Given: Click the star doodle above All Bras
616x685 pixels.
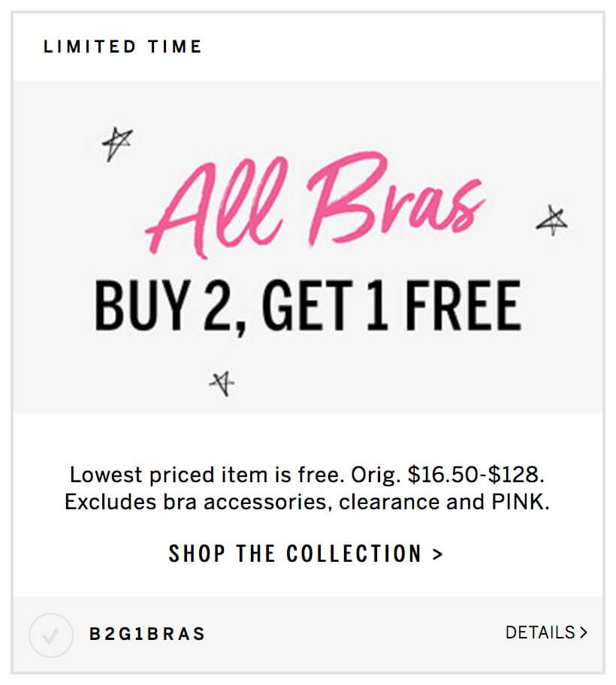Looking at the screenshot, I should coord(116,143).
